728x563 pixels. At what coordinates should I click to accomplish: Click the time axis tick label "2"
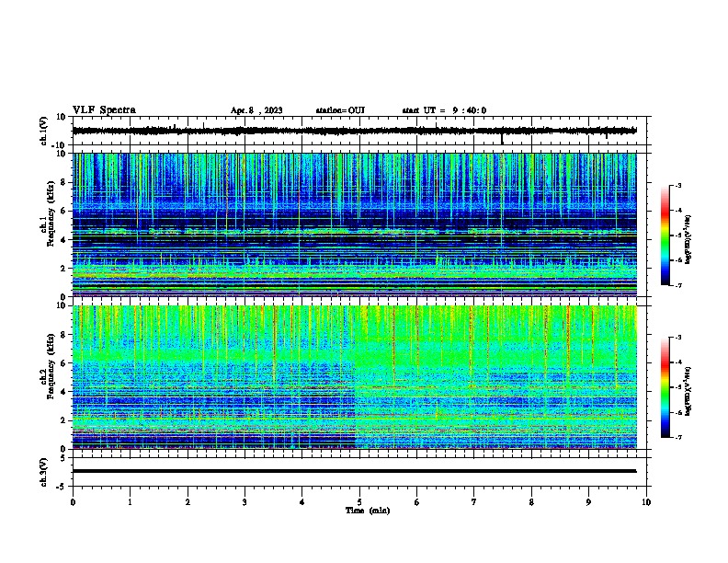(188, 502)
